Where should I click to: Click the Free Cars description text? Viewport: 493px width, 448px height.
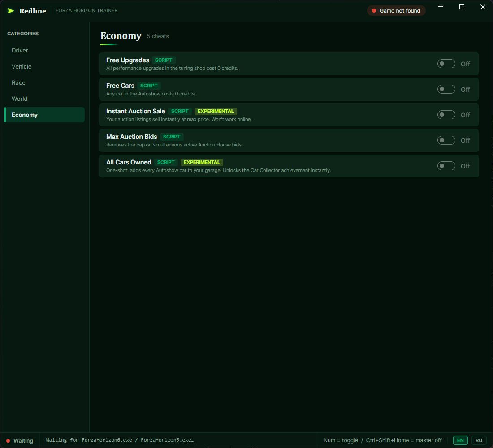pyautogui.click(x=151, y=94)
